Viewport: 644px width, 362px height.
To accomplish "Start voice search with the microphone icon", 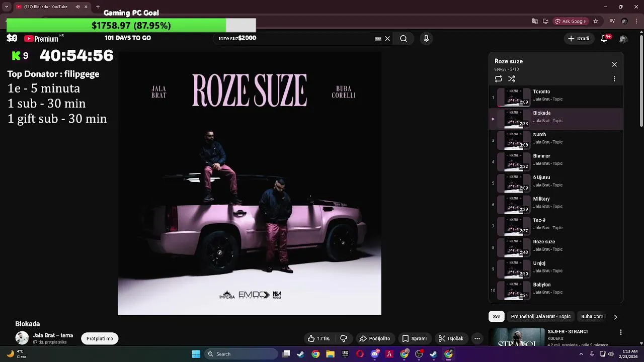I will [426, 39].
